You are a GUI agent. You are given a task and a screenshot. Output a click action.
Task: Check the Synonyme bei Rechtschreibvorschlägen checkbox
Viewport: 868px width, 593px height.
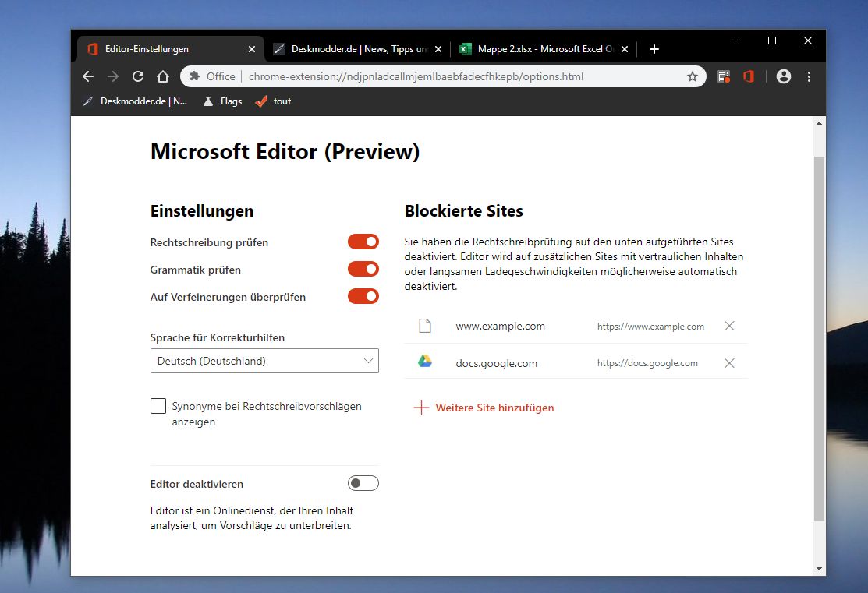158,406
